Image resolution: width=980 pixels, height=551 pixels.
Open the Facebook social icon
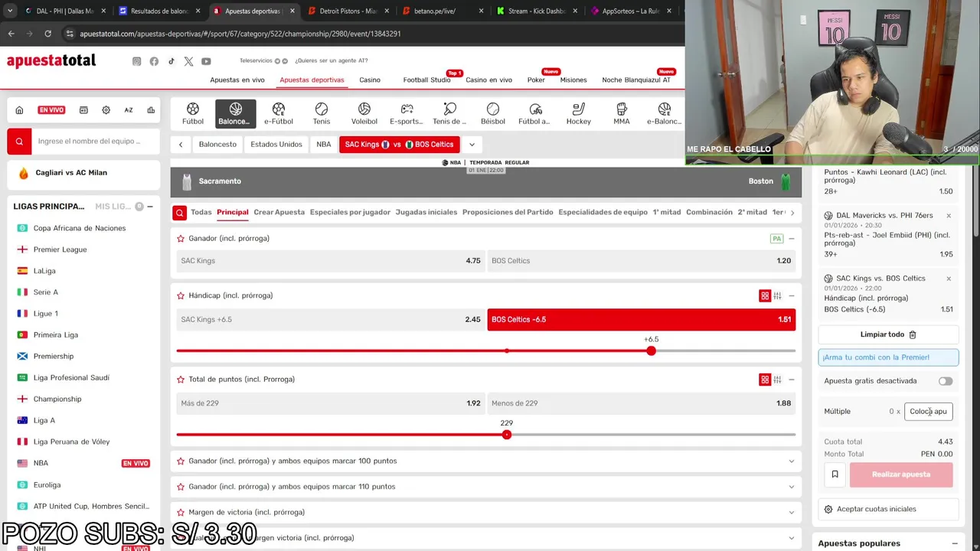(154, 61)
